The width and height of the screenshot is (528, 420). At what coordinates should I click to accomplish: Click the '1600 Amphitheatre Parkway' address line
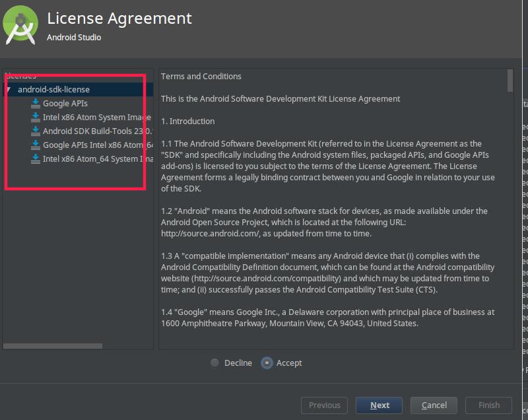[290, 324]
